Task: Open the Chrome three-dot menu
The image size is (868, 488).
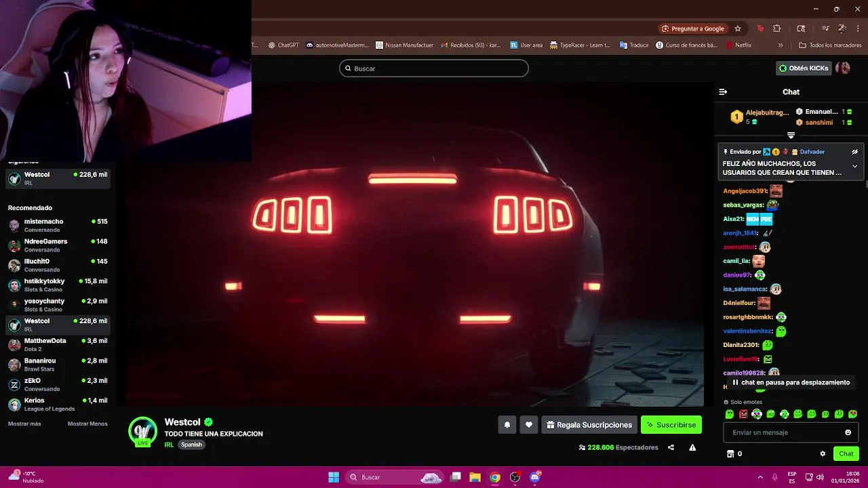Action: [858, 28]
